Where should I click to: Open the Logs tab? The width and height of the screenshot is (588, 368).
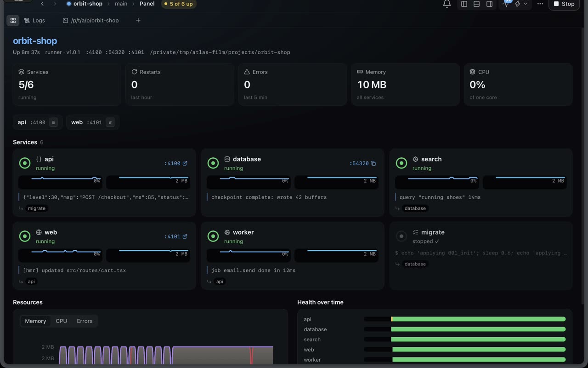34,20
